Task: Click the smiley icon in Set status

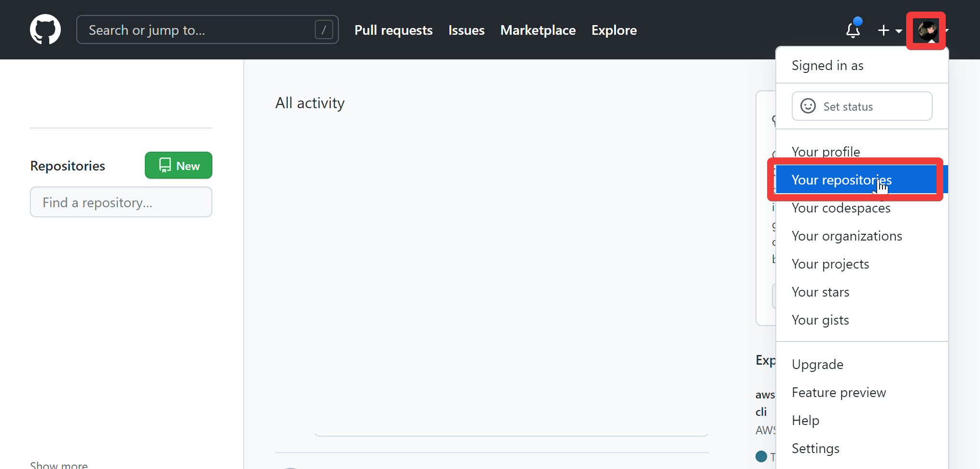Action: (808, 106)
